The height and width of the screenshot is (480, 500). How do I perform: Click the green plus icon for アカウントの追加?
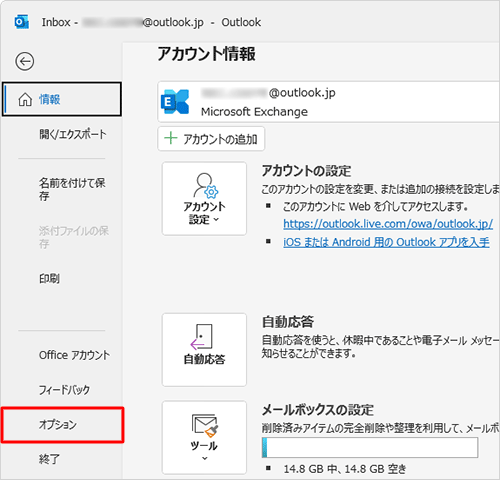pyautogui.click(x=171, y=138)
